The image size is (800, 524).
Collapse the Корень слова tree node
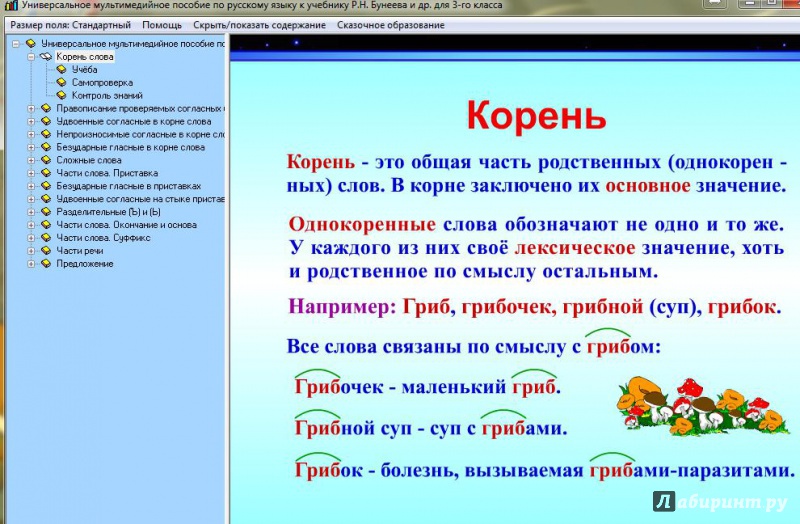pyautogui.click(x=31, y=57)
